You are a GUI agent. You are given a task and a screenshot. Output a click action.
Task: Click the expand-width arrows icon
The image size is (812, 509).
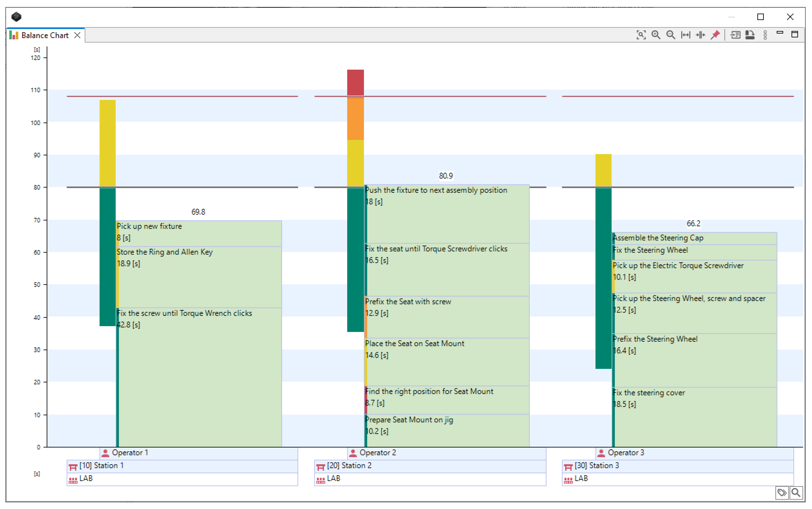(685, 35)
